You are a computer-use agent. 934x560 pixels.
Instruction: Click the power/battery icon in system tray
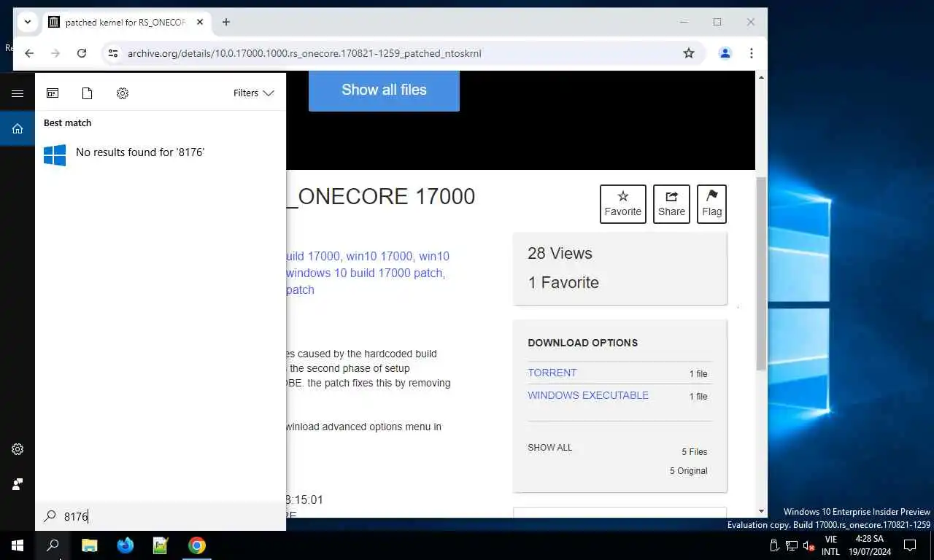coord(775,545)
